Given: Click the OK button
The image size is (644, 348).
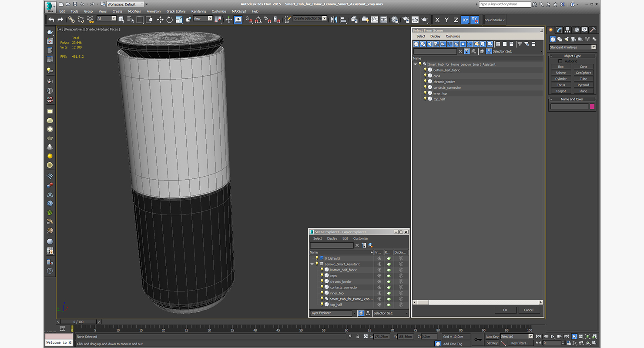Looking at the screenshot, I should (505, 310).
